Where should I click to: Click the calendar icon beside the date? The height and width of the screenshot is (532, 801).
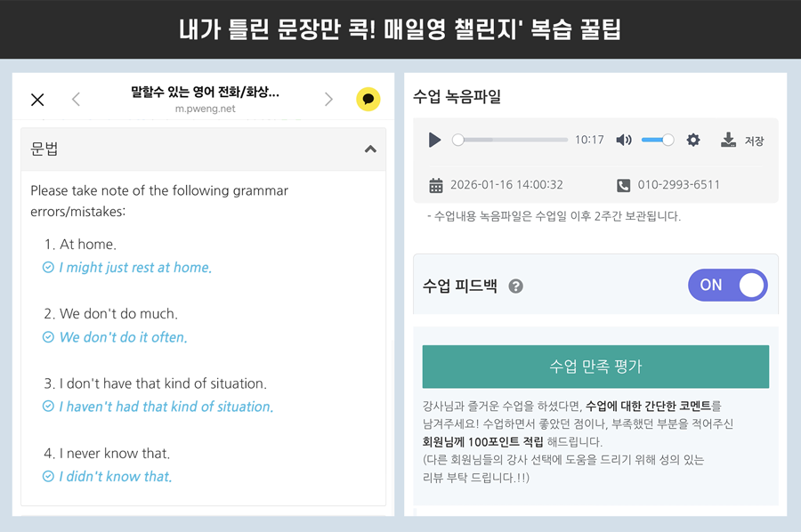[436, 185]
